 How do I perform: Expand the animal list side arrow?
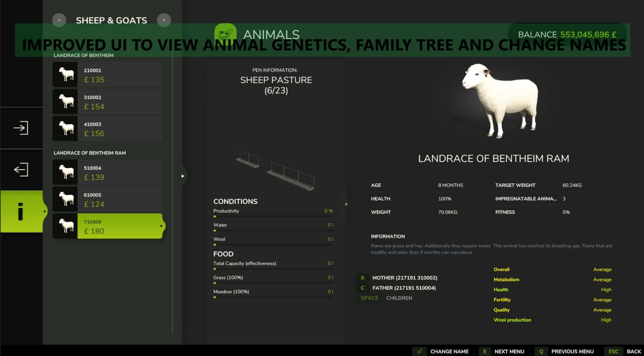183,176
